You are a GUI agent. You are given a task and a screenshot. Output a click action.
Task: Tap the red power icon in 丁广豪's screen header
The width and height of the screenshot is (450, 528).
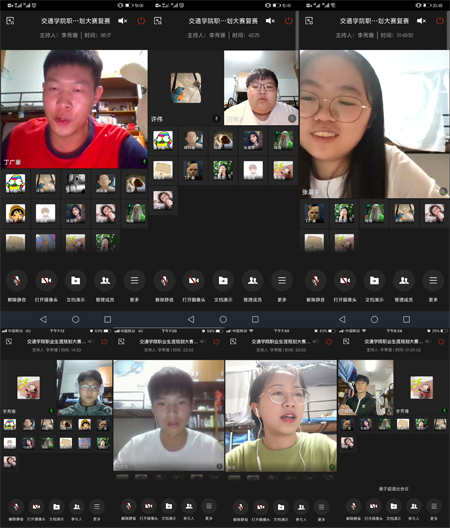(141, 21)
